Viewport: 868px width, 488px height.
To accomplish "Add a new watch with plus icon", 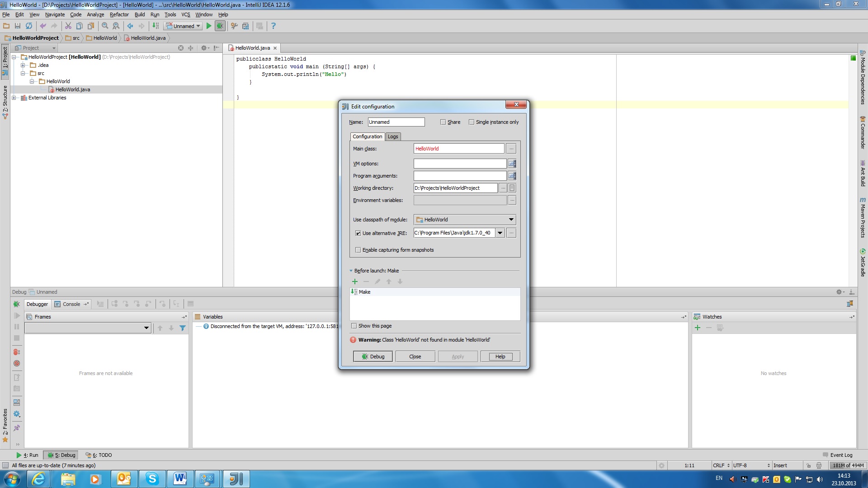I will coord(698,328).
